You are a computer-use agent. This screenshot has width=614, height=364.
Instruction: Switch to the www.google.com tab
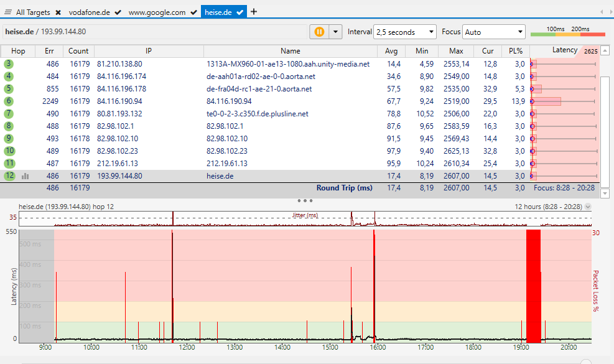click(x=157, y=12)
